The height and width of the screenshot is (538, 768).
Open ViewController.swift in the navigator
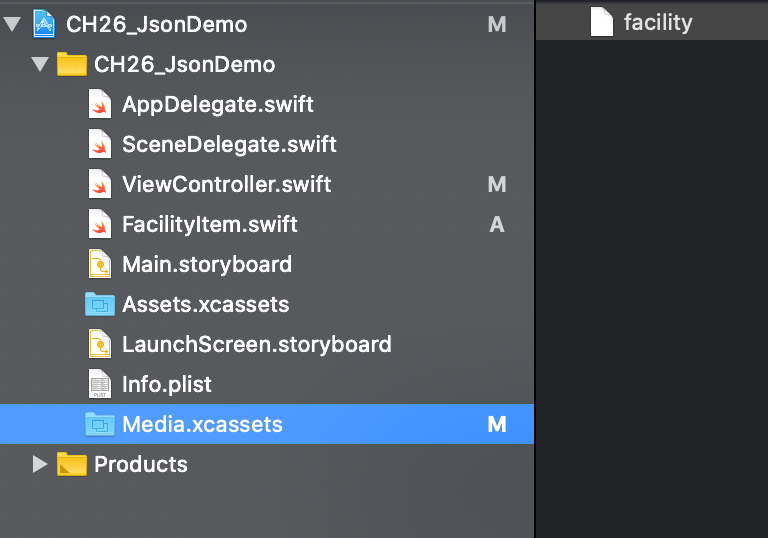pyautogui.click(x=226, y=184)
